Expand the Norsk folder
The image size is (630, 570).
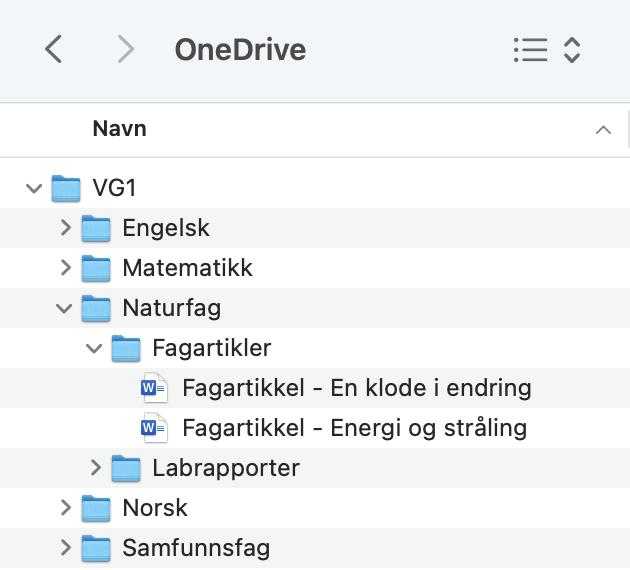click(66, 508)
